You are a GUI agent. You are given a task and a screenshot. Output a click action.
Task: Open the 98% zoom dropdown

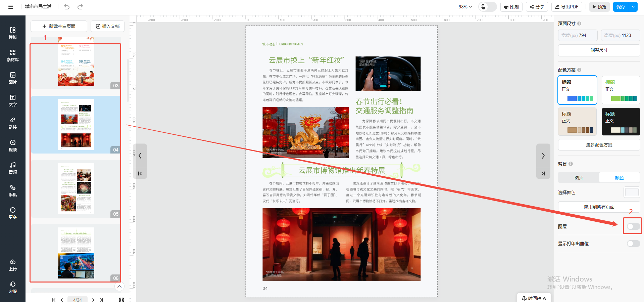point(465,7)
